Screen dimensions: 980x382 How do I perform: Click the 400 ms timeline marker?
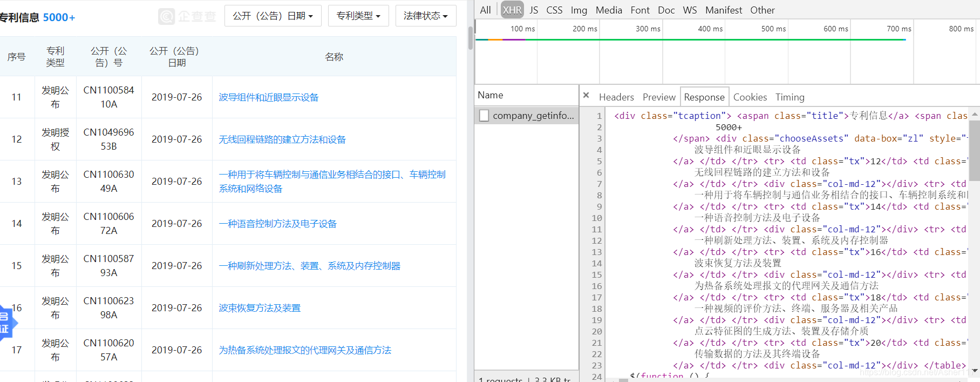coord(710,29)
